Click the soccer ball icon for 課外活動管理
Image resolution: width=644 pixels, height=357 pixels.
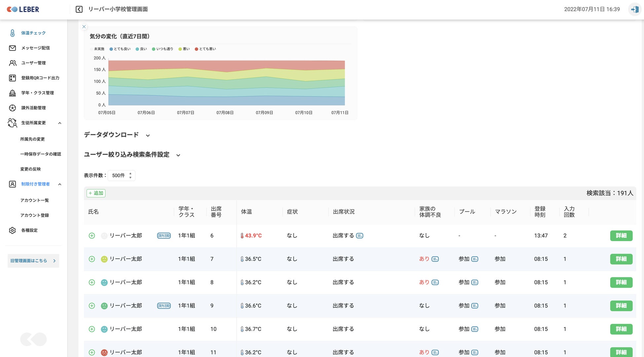click(12, 108)
